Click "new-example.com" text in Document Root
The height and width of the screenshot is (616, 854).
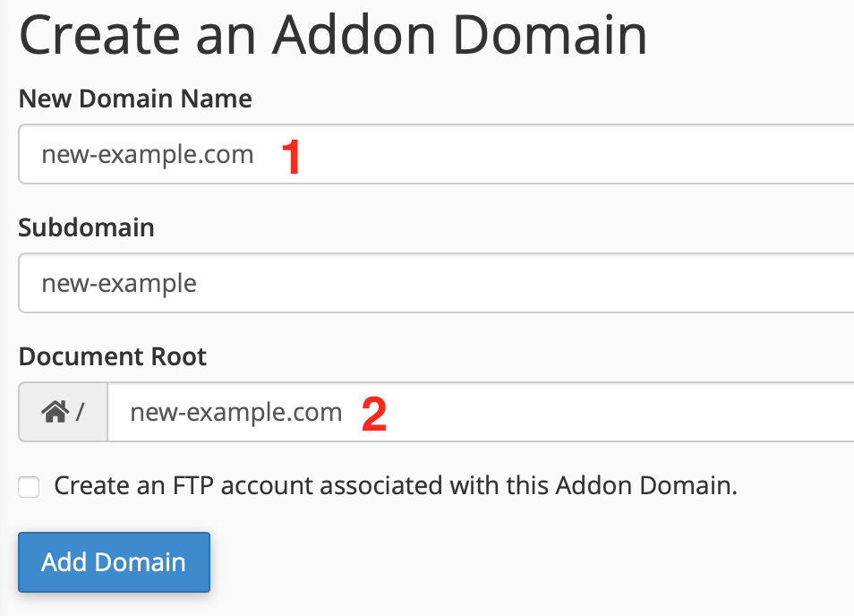click(235, 413)
